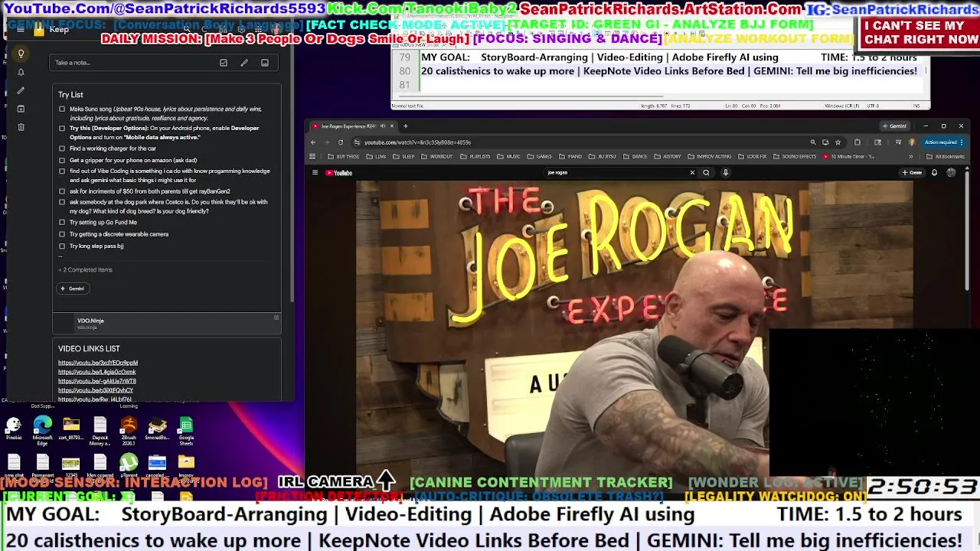Open 'PLAYLISTS' bookmarks folder

tap(475, 157)
